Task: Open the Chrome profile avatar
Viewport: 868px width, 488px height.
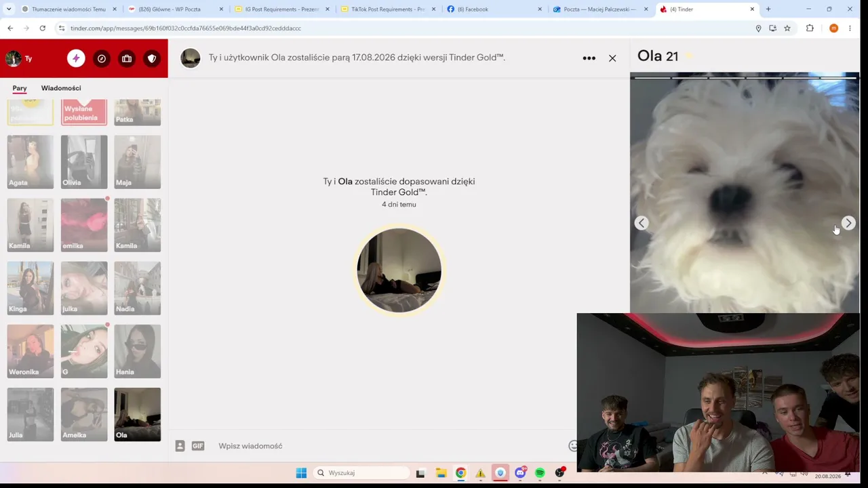Action: [x=834, y=28]
